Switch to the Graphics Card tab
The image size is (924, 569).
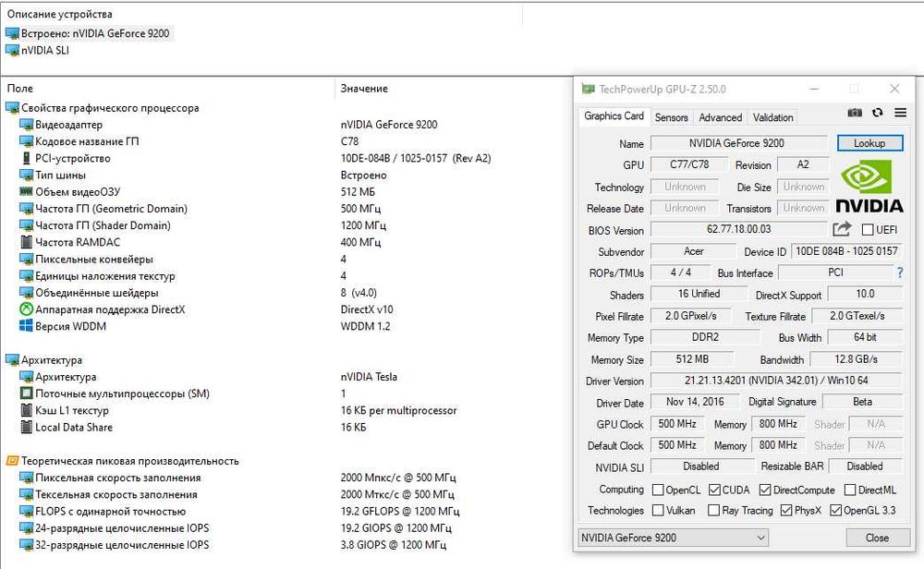pos(614,116)
